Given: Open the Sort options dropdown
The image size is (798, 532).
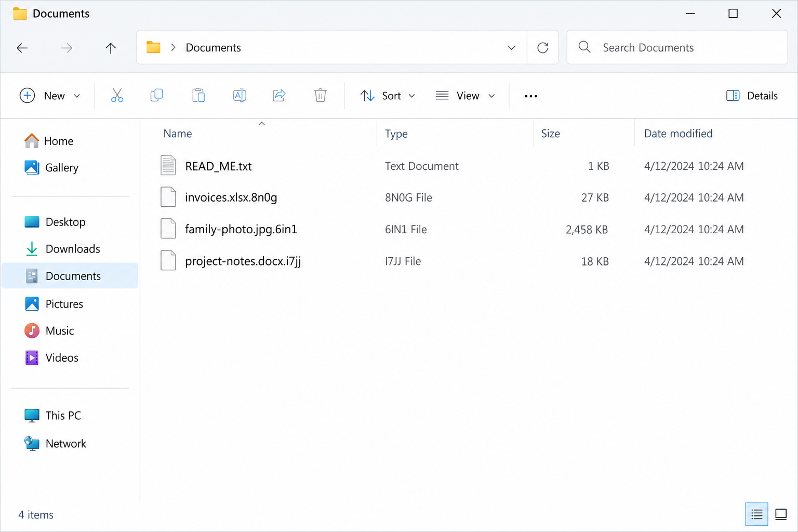Looking at the screenshot, I should coord(388,96).
